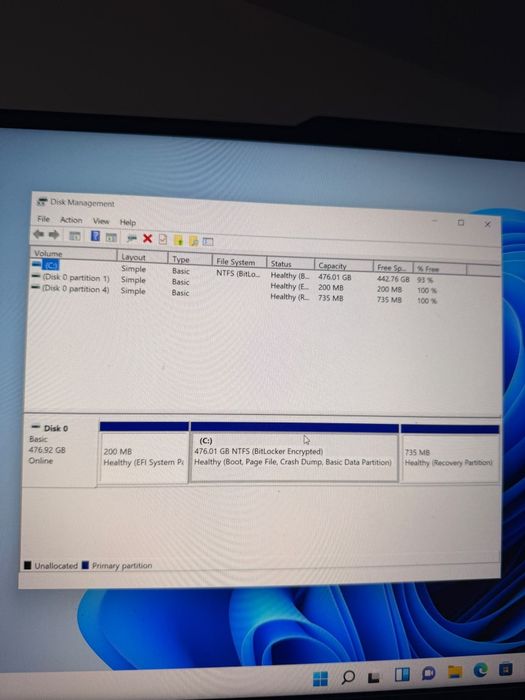Sort by the Free Space column header
The height and width of the screenshot is (700, 525).
pos(393,267)
